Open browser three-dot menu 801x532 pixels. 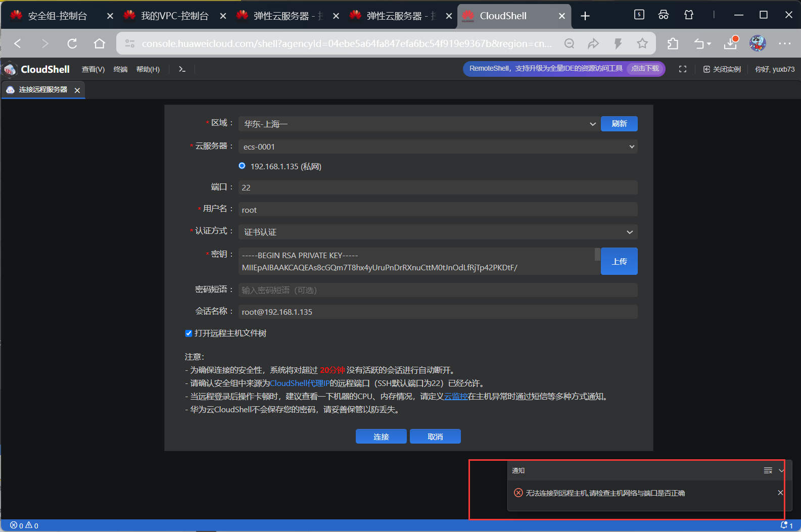coord(785,43)
